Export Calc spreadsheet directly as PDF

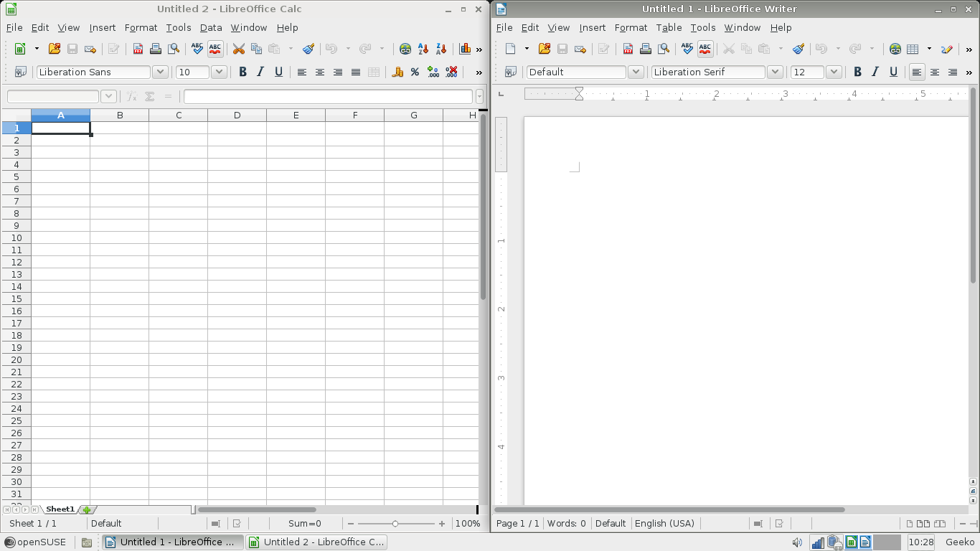pyautogui.click(x=138, y=49)
